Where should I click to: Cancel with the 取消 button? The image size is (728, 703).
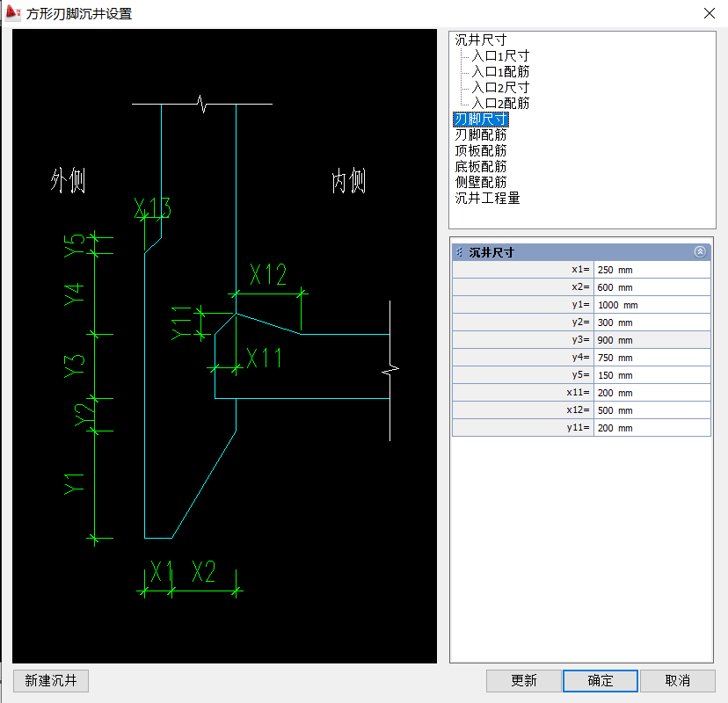point(677,680)
